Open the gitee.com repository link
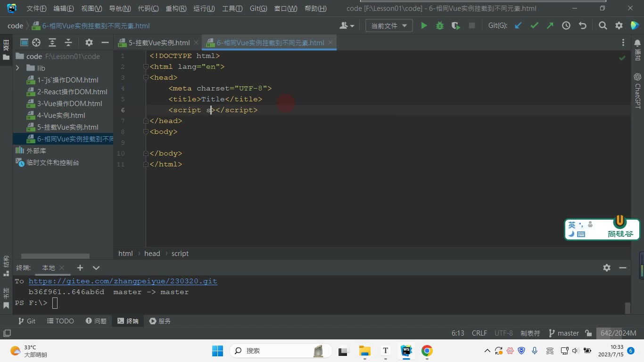The image size is (644, 362). coord(123,281)
